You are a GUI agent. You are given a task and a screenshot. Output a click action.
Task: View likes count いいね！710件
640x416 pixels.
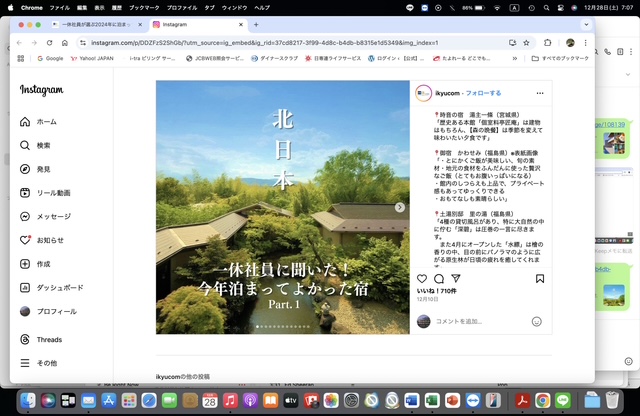point(436,291)
